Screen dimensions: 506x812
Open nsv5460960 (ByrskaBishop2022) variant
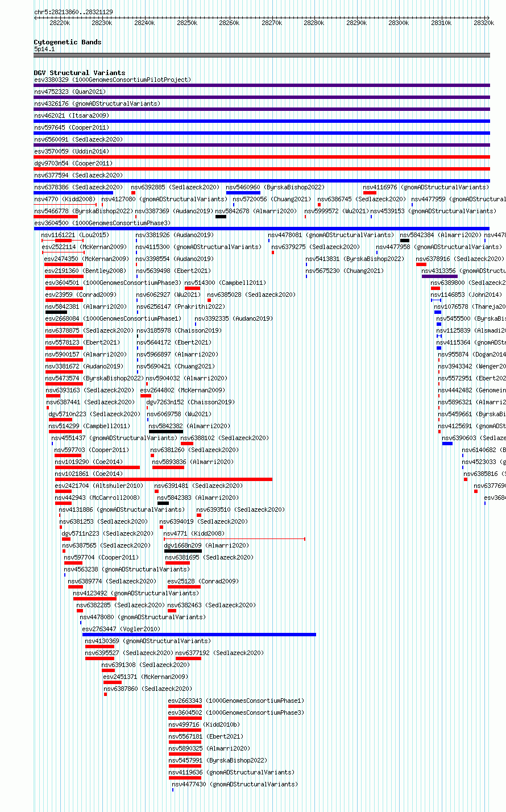click(275, 187)
